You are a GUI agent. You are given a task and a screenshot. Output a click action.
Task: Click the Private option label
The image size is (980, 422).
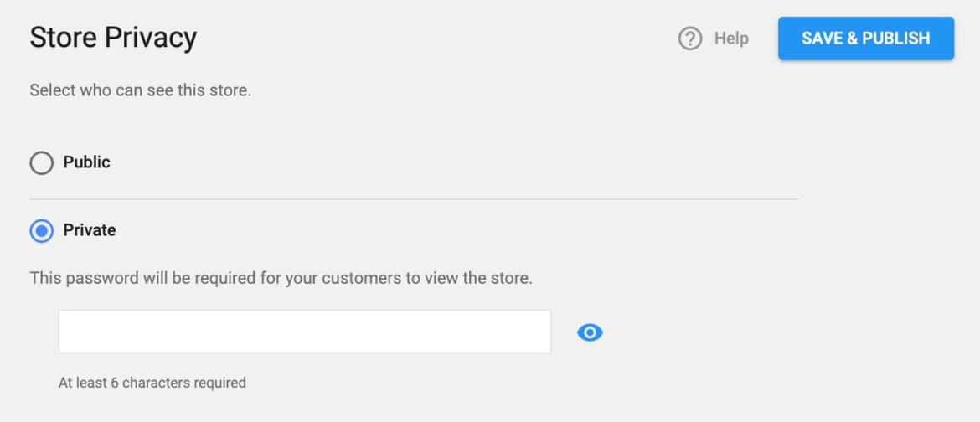90,230
